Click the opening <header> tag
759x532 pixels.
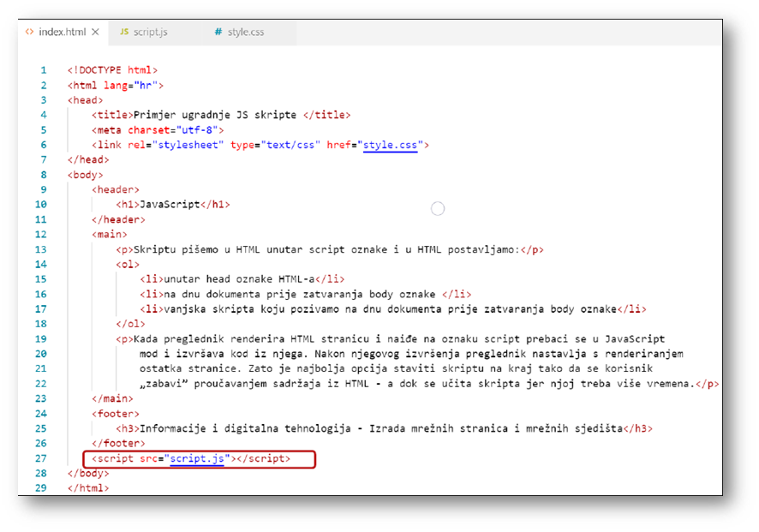115,190
